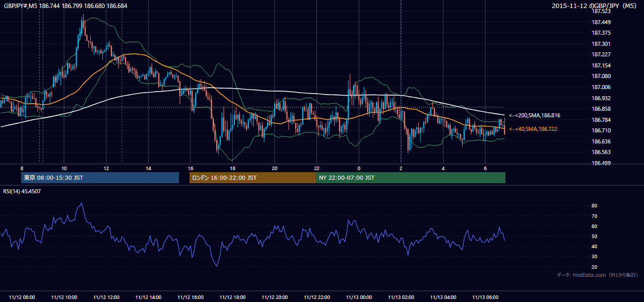Click hour label 18 under the price chart
Image resolution: width=644 pixels, height=302 pixels.
(232, 168)
